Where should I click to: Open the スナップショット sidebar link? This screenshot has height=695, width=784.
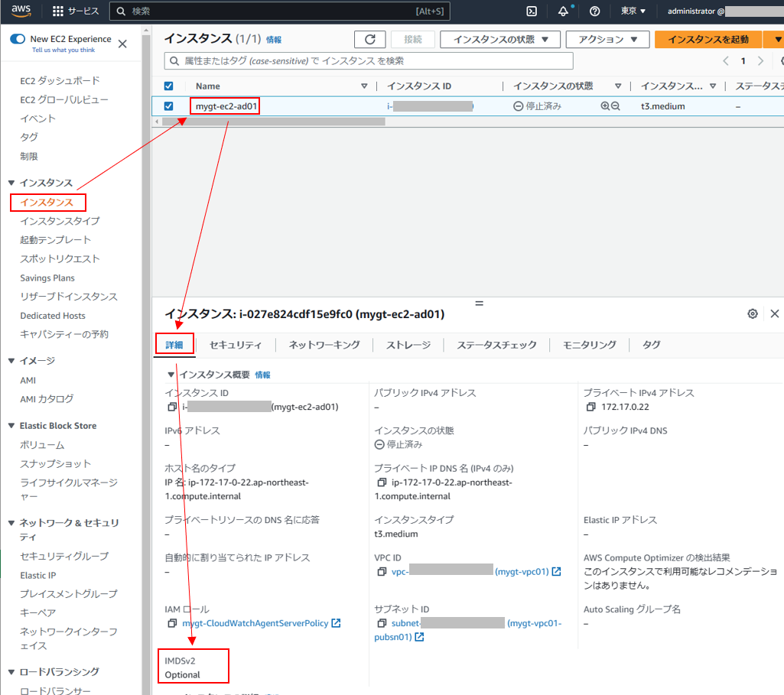(x=56, y=463)
